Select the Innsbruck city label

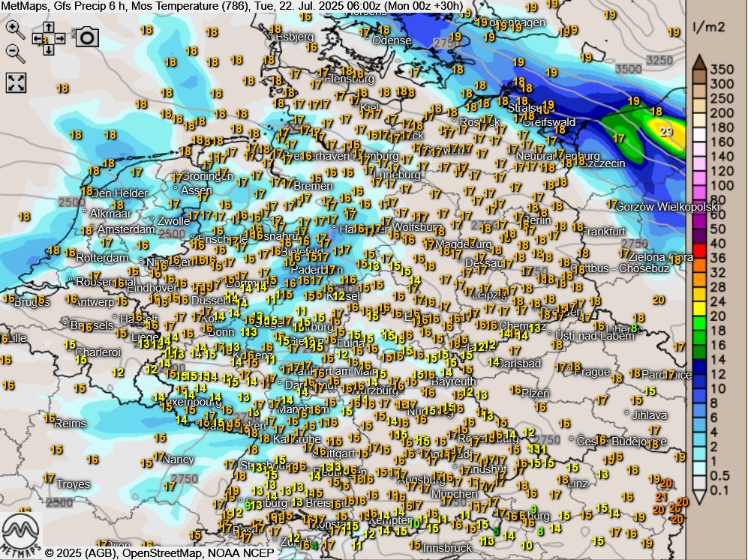pos(447,547)
